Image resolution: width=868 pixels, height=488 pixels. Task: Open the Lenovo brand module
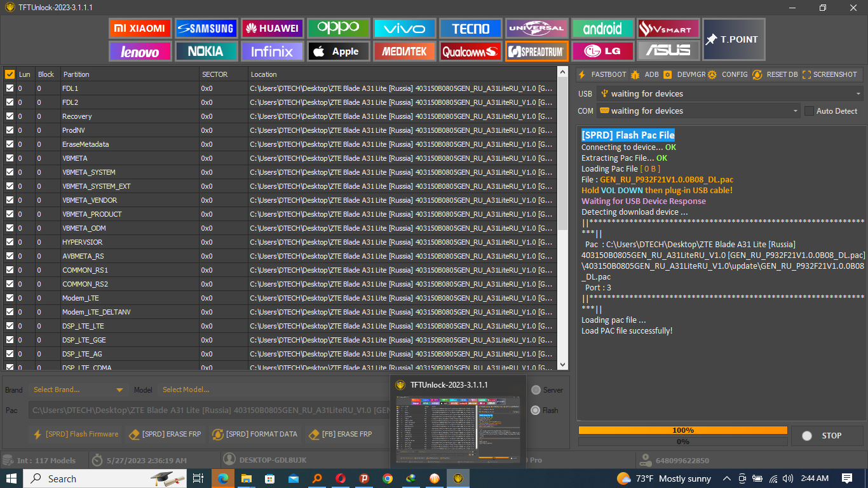pyautogui.click(x=140, y=51)
